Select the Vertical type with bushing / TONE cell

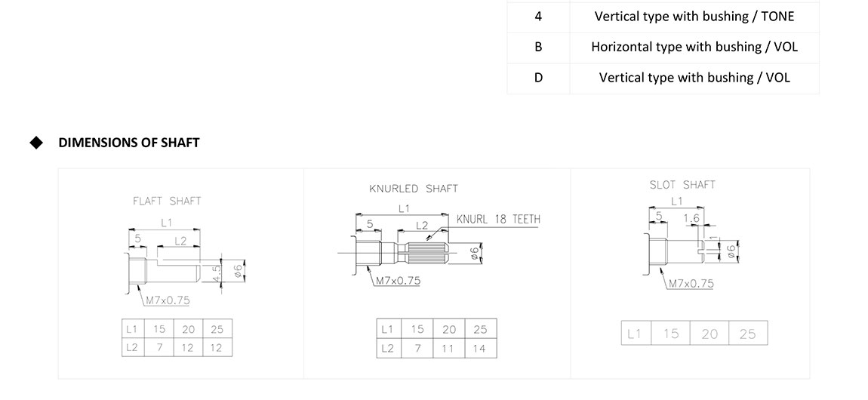pos(694,16)
